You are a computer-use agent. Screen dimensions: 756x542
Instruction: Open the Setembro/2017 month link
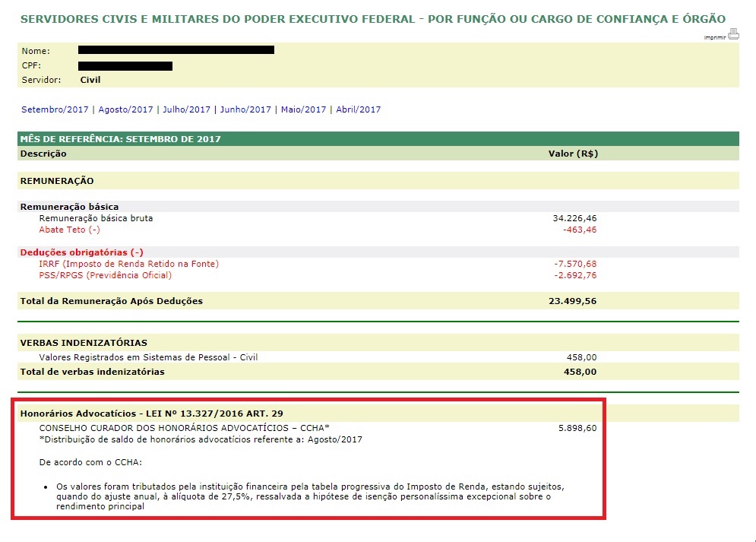(x=55, y=109)
